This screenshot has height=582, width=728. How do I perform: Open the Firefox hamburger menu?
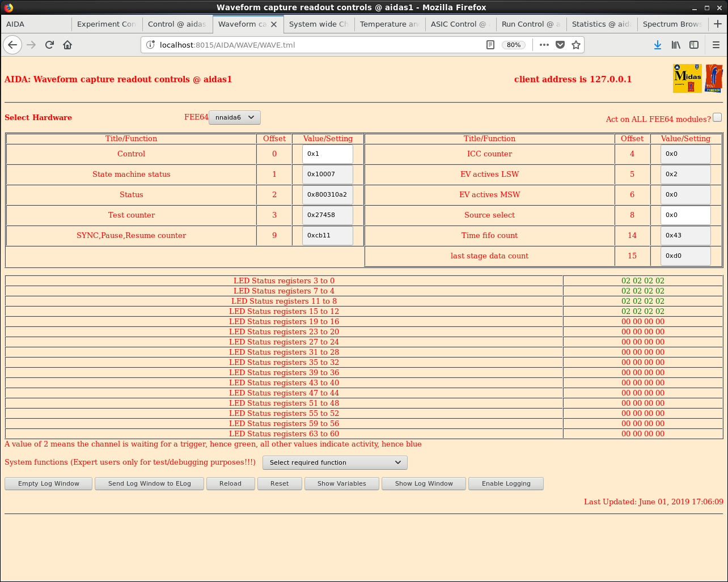click(x=716, y=45)
